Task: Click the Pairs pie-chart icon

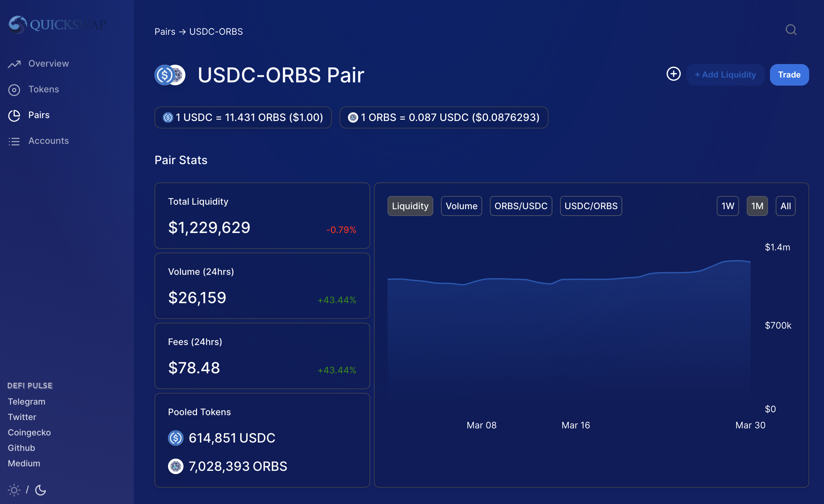Action: tap(14, 116)
